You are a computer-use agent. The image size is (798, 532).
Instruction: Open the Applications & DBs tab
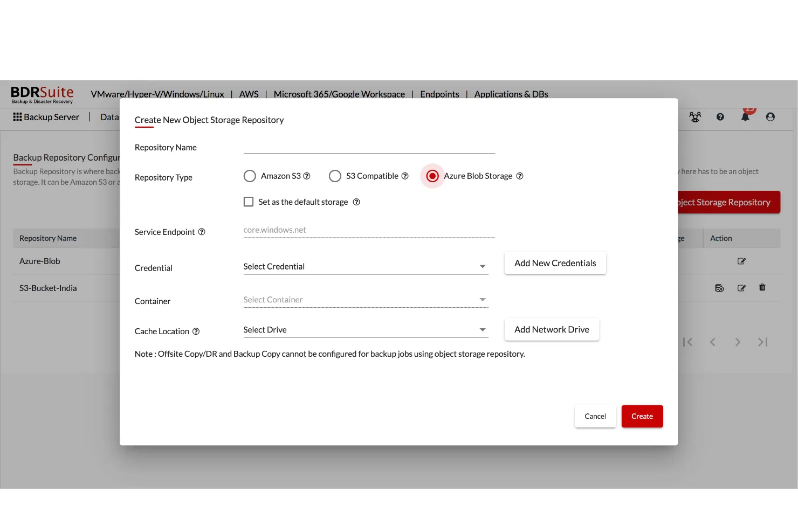pos(511,94)
